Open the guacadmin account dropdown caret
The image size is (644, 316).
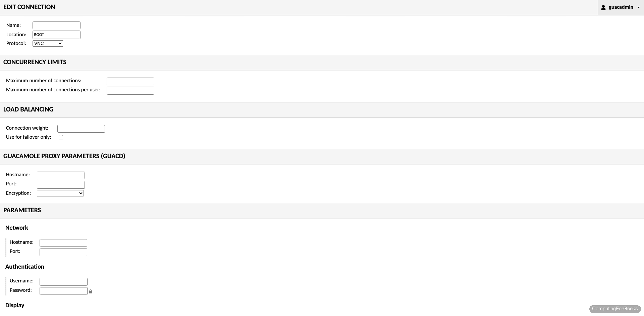(x=639, y=7)
